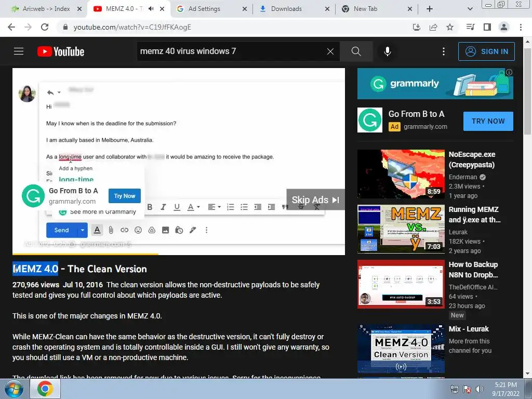
Task: Reload the YouTube page
Action: pyautogui.click(x=45, y=27)
